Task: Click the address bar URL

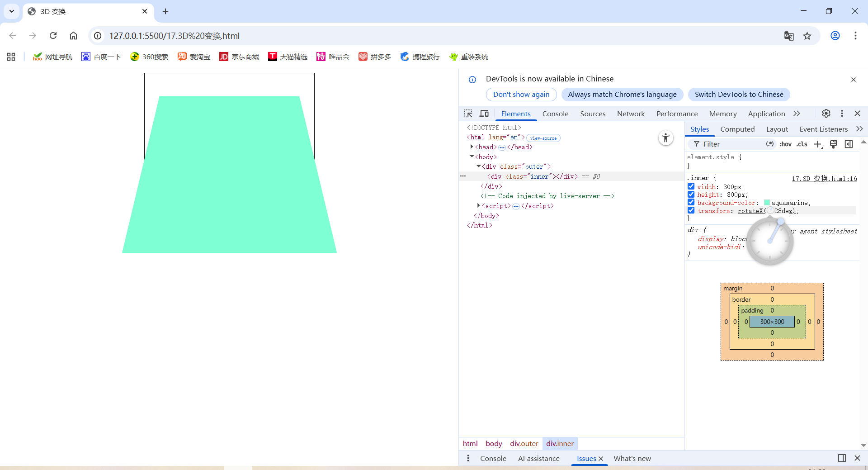Action: tap(174, 36)
